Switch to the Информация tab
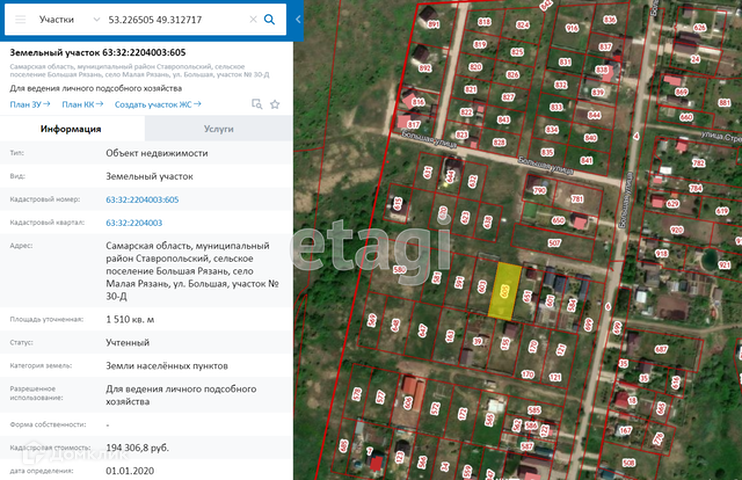The width and height of the screenshot is (742, 480). click(71, 129)
